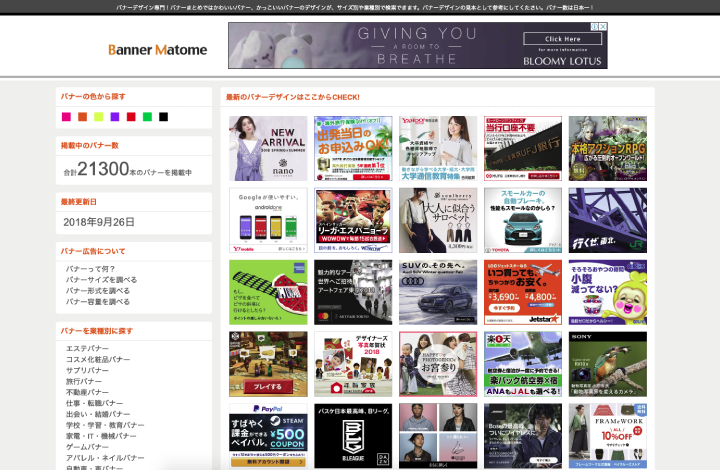Screen dimensions: 720x470
Task: Select 'エステバナー' category
Action: click(x=87, y=348)
